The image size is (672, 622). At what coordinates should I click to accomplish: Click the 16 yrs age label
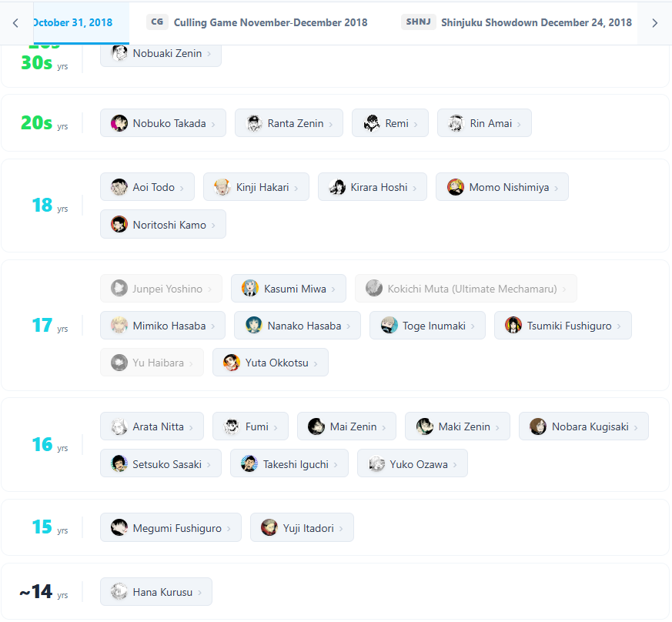tap(50, 444)
